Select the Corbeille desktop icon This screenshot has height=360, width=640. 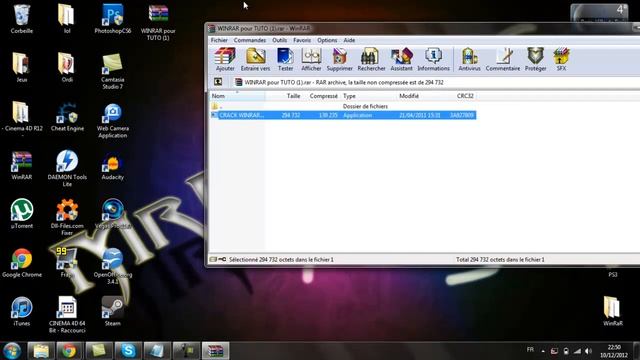tap(22, 19)
